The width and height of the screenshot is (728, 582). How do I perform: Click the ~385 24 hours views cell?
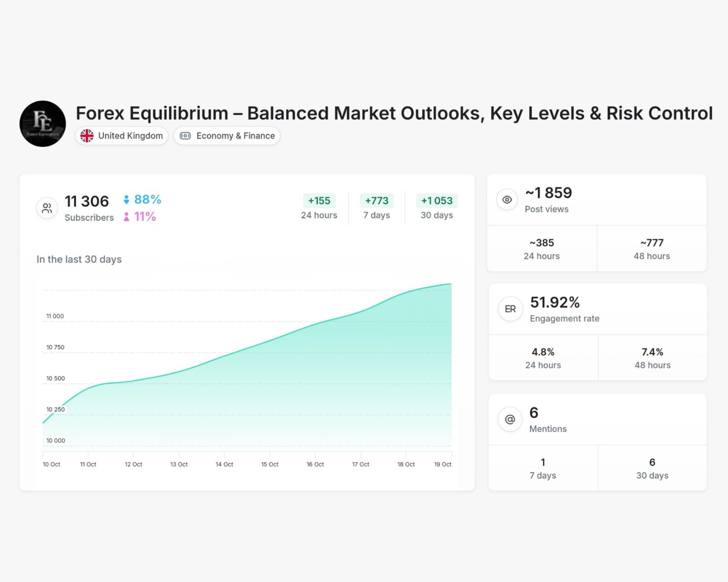542,249
